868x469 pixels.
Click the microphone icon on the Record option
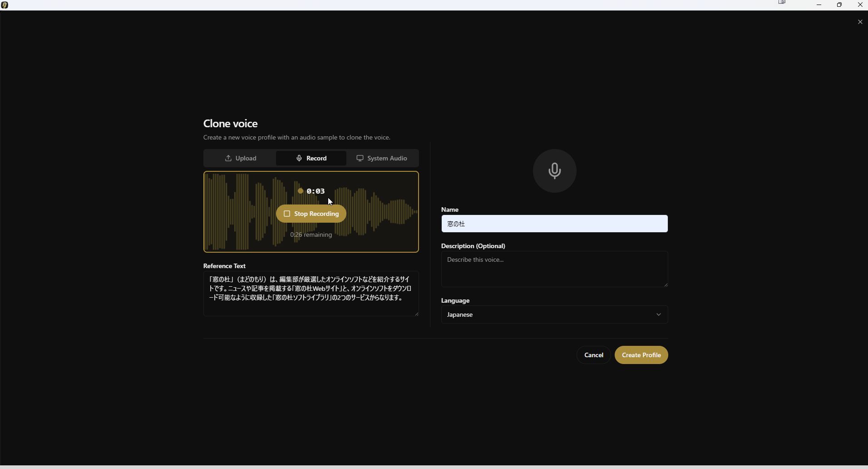(x=299, y=158)
